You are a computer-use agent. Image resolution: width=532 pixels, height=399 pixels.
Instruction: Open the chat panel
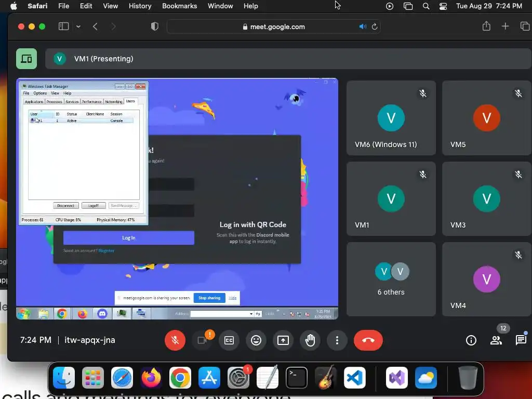521,340
